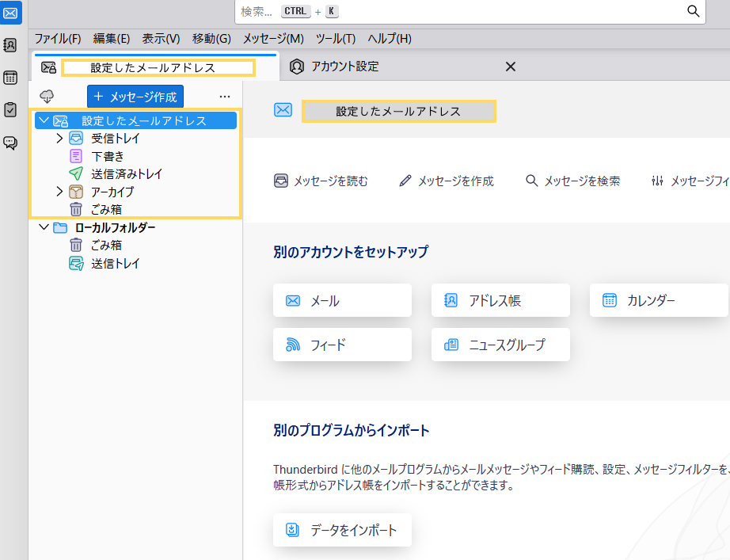Select the 下書き folder

pyautogui.click(x=108, y=156)
